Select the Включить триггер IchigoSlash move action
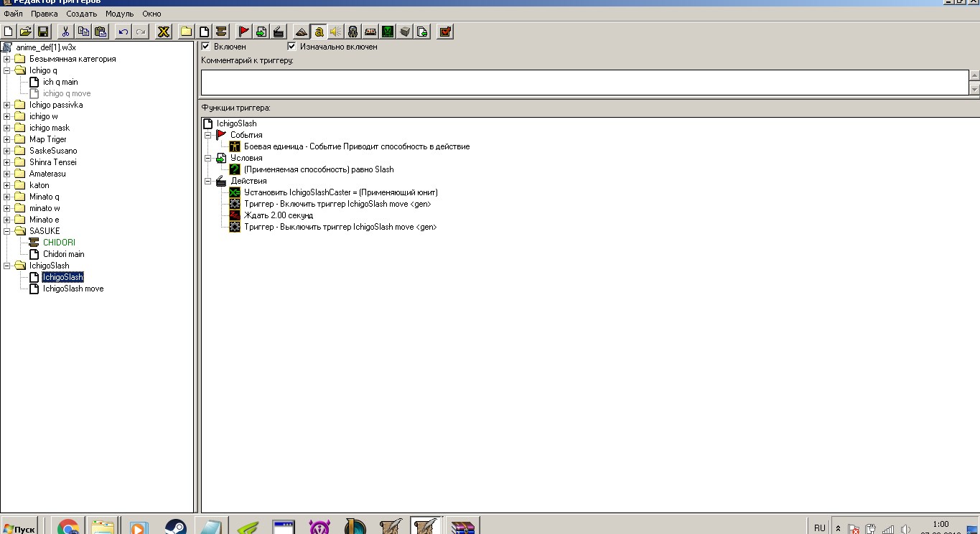The height and width of the screenshot is (534, 980). click(337, 204)
